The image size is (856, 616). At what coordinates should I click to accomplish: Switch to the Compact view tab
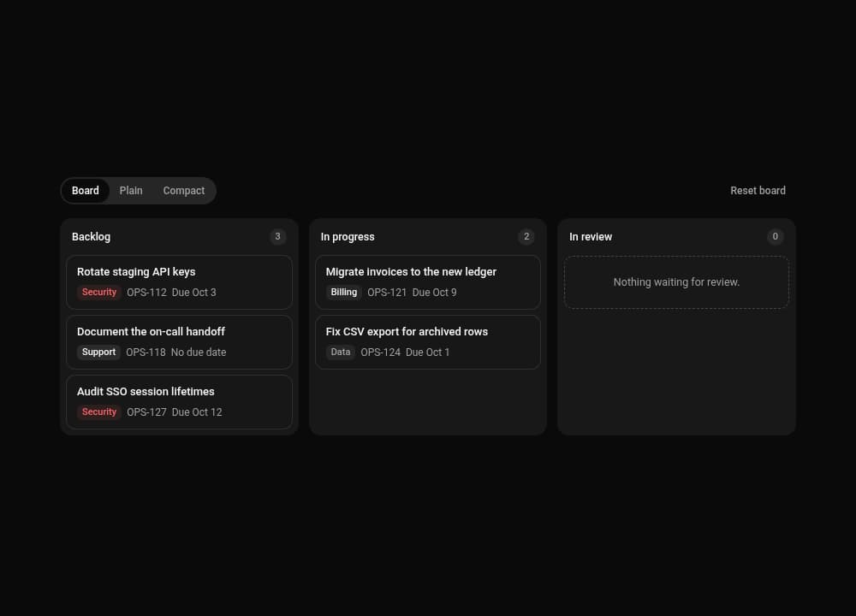click(x=184, y=191)
